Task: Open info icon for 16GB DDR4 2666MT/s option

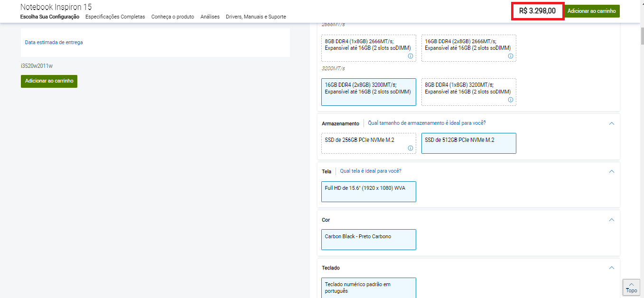Action: [511, 56]
